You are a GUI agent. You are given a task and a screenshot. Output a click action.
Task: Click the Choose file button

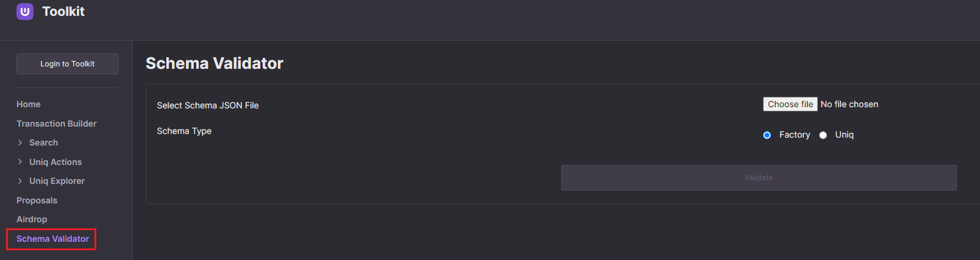tap(790, 104)
